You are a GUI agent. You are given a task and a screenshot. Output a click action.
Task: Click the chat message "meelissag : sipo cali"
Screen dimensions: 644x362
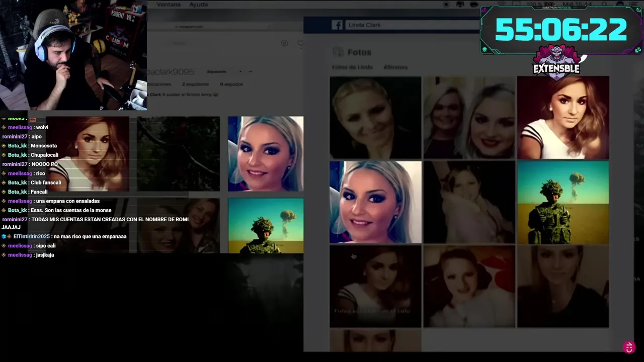coord(29,246)
